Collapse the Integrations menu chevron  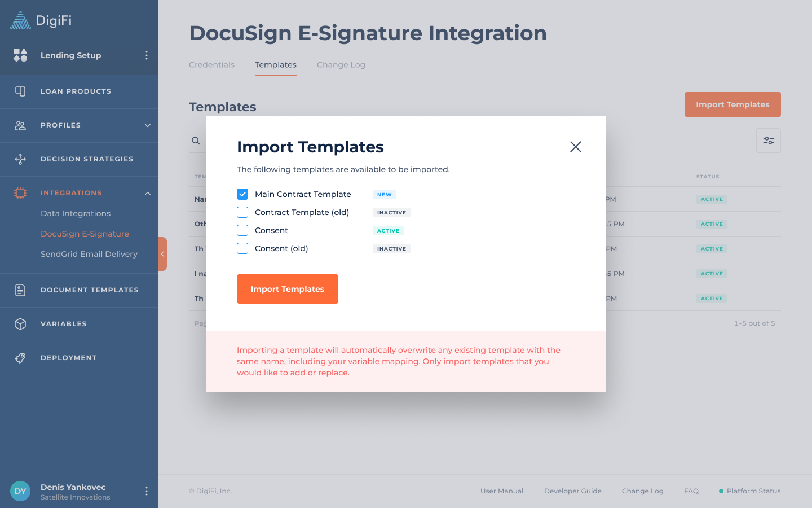(x=148, y=193)
